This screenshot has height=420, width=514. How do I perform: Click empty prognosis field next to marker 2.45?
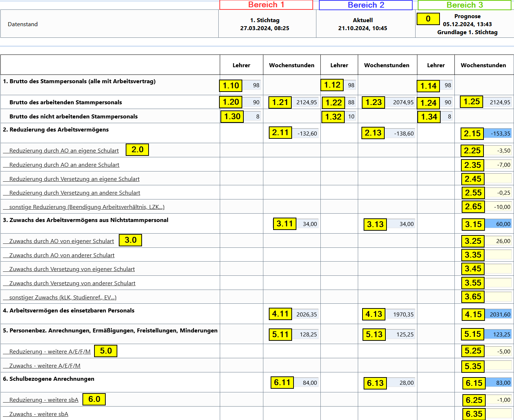click(498, 179)
